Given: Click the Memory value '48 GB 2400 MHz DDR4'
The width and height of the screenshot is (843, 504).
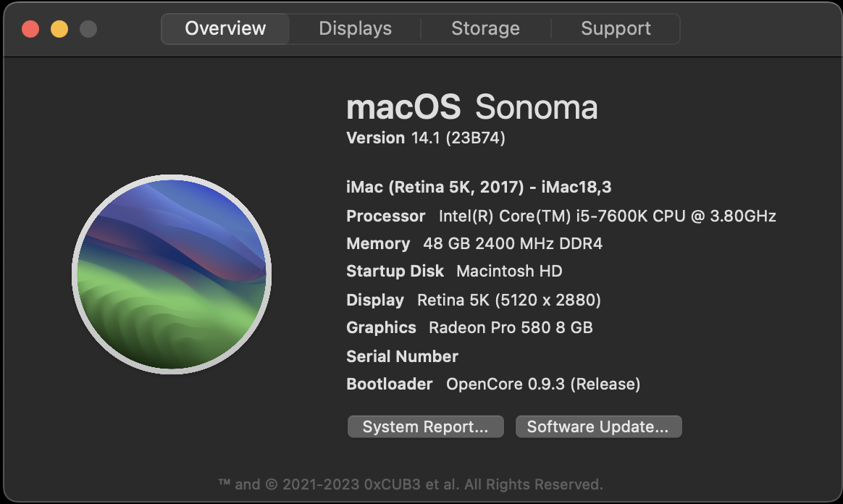Looking at the screenshot, I should 513,244.
